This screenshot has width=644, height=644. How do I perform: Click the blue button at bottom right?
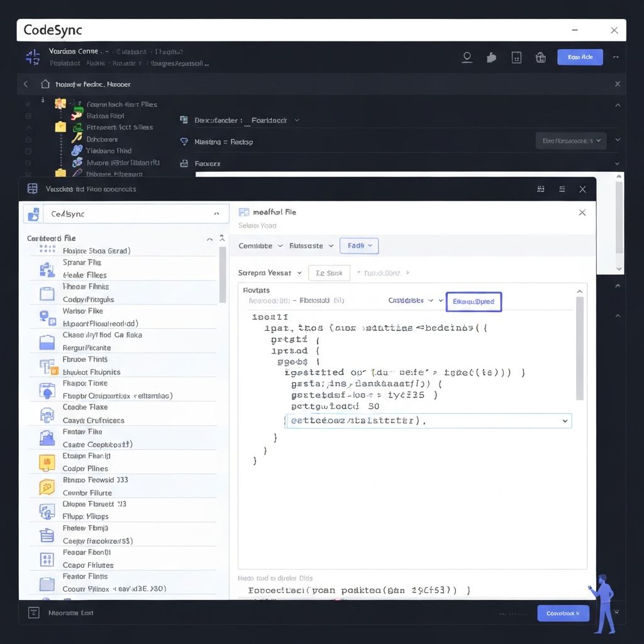pyautogui.click(x=562, y=613)
